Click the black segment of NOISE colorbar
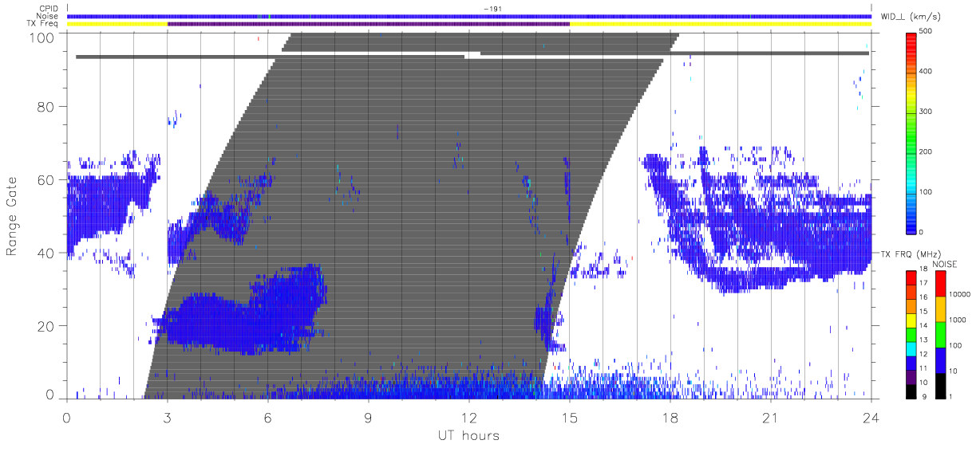Image resolution: width=980 pixels, height=452 pixels. pos(942,384)
